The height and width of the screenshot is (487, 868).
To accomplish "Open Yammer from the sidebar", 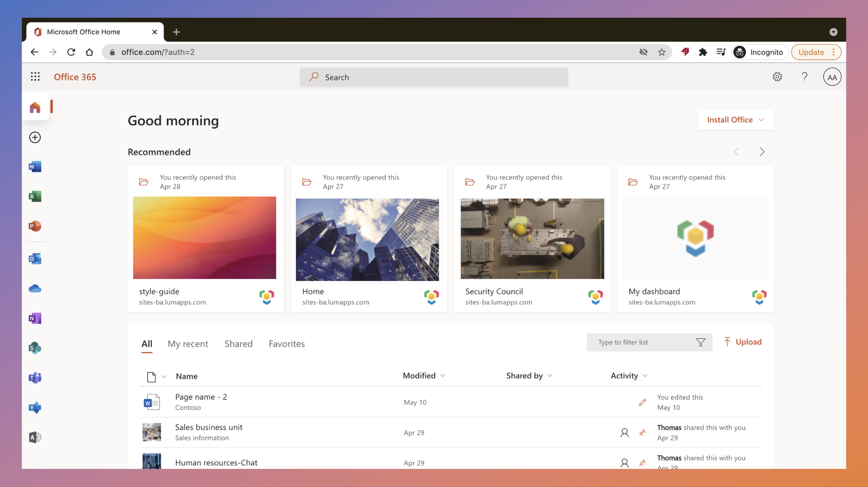I will [x=35, y=407].
